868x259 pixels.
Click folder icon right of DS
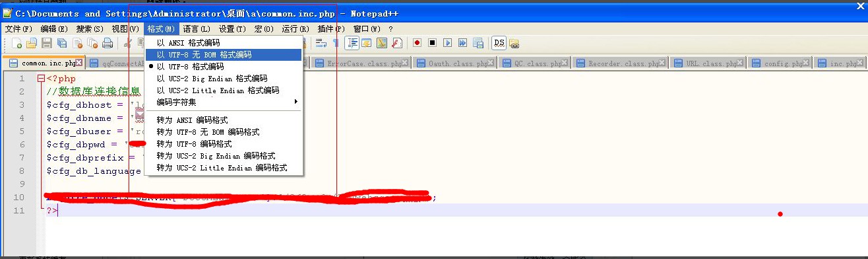(x=514, y=44)
